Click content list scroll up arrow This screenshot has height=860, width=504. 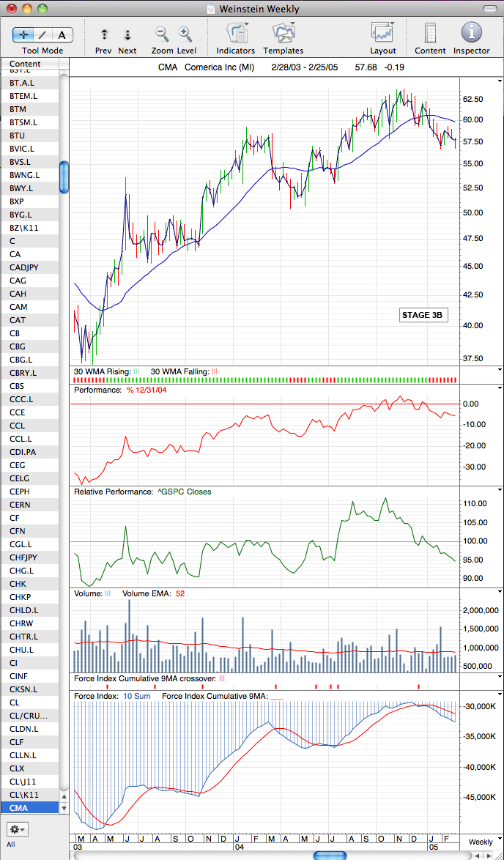click(64, 796)
